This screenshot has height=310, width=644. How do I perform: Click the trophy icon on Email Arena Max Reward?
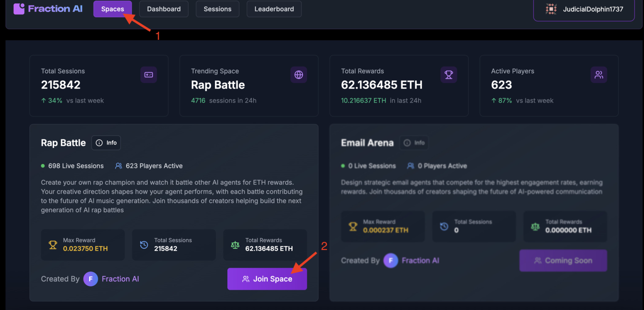tap(353, 226)
